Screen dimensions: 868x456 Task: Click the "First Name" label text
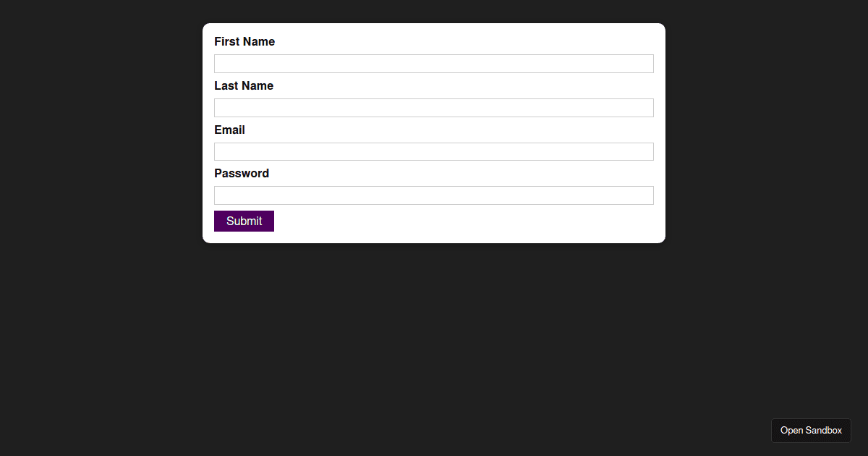coord(244,42)
